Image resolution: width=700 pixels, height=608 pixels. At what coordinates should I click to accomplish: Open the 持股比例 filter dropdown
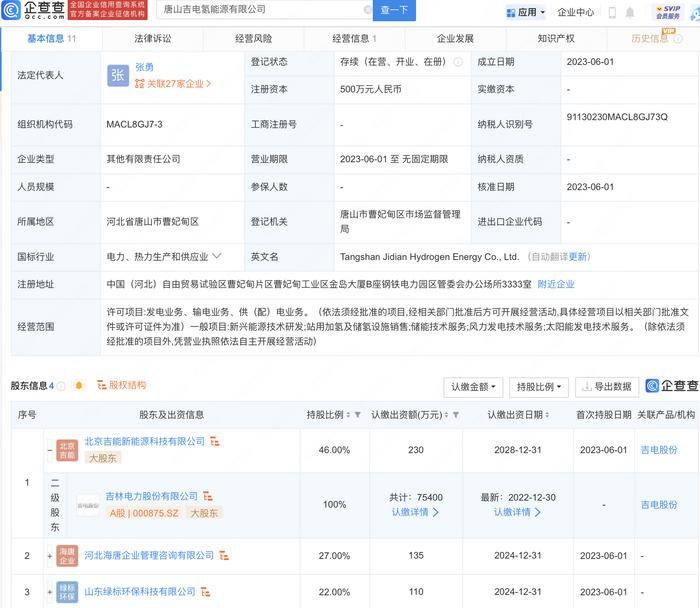click(539, 387)
